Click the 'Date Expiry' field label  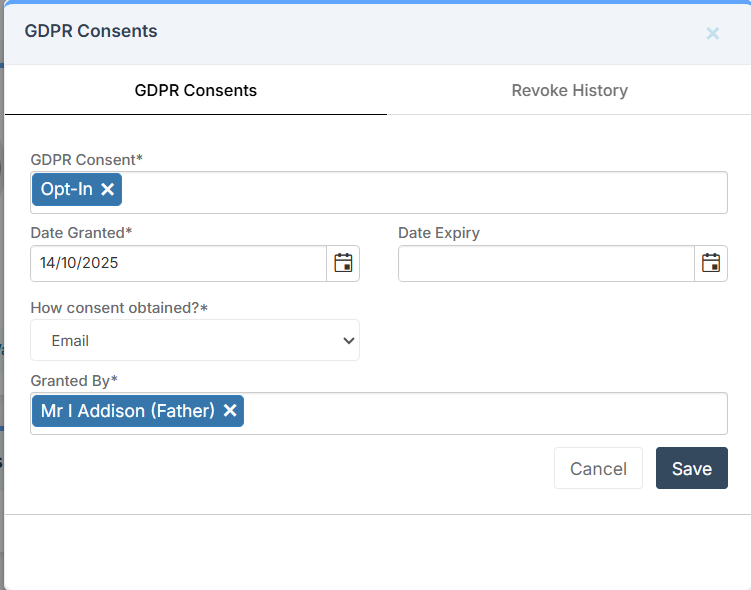click(438, 233)
